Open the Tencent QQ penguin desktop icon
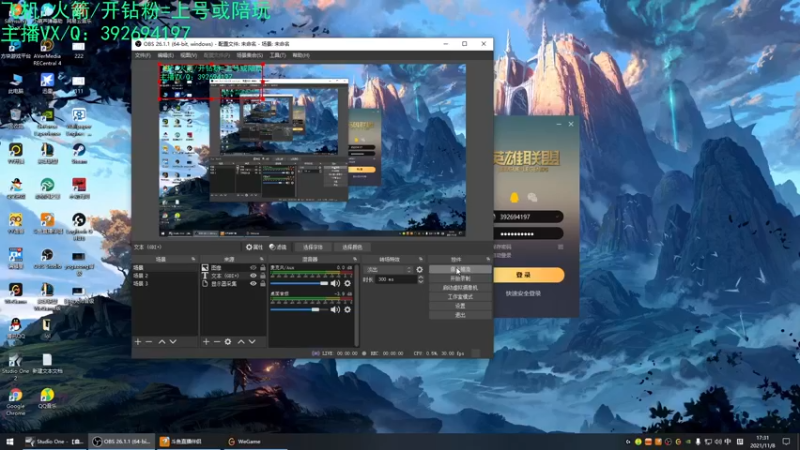This screenshot has height=450, width=800. [x=15, y=329]
